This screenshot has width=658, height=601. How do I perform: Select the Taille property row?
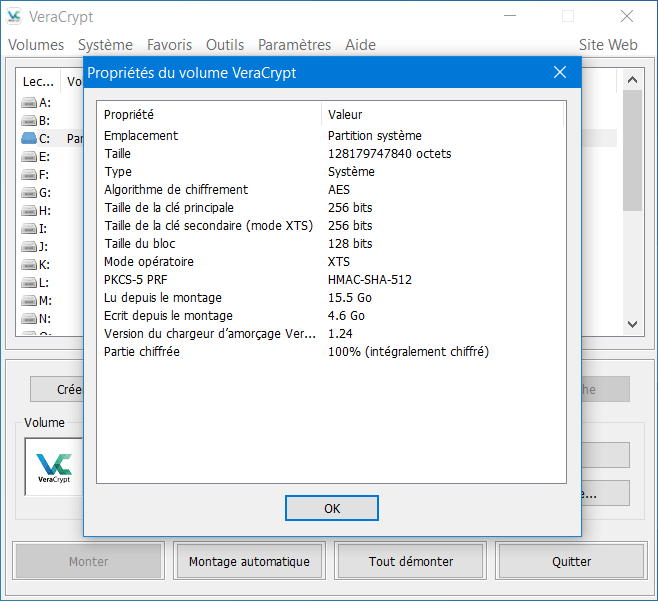click(332, 154)
